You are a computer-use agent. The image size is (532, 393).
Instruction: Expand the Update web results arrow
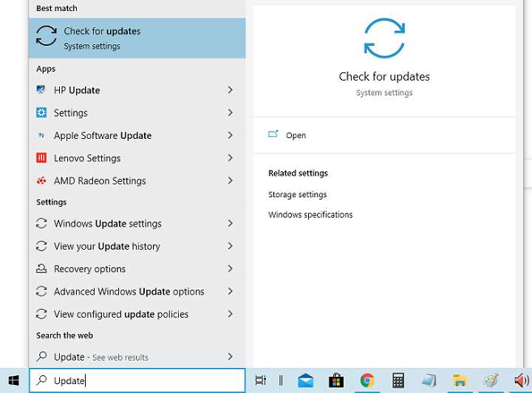(231, 356)
